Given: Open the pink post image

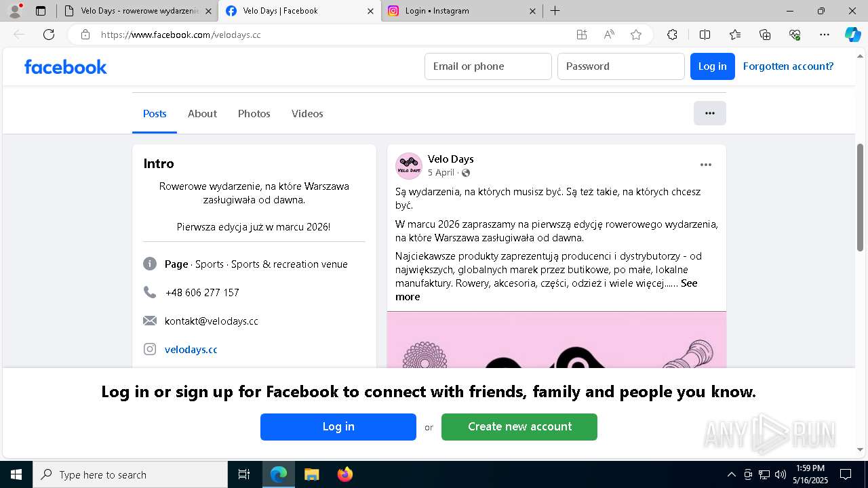Looking at the screenshot, I should [557, 340].
